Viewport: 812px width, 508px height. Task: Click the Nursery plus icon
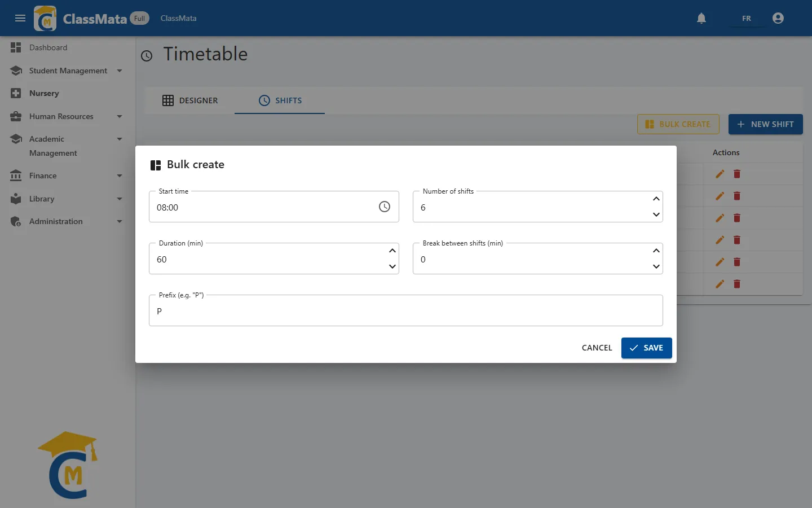pos(16,93)
